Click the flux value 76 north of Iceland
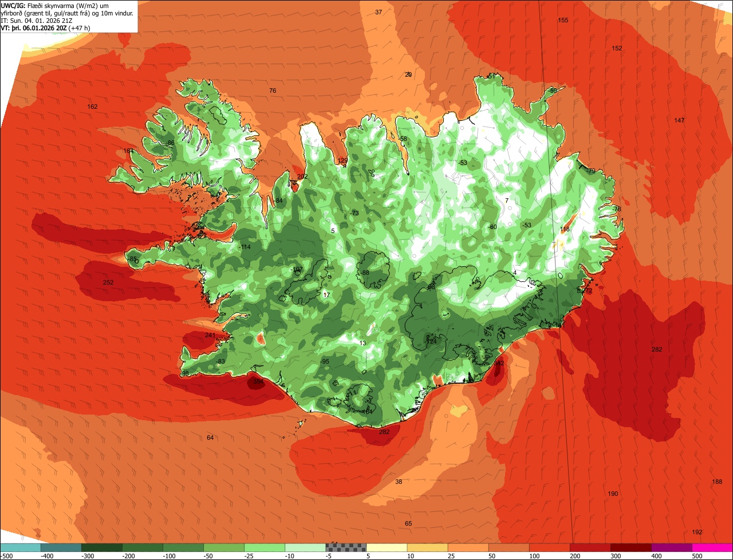733x560 pixels. click(273, 90)
